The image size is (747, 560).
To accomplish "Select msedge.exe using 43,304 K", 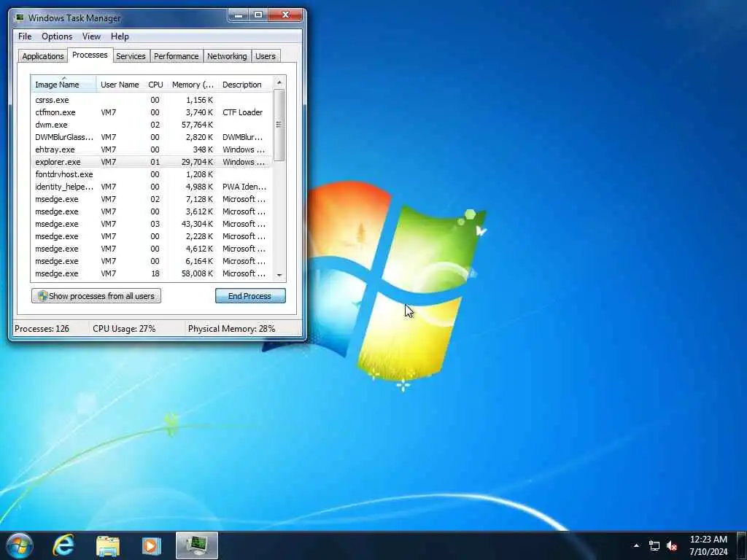I will point(152,224).
